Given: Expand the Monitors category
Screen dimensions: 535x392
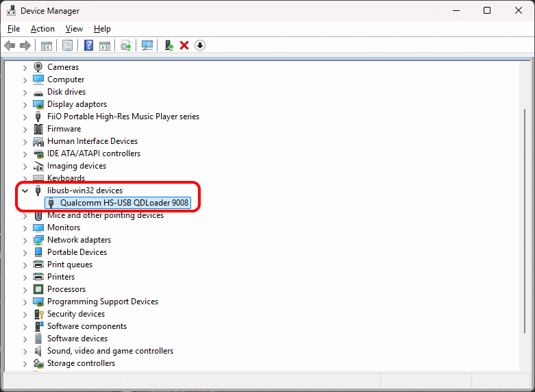Looking at the screenshot, I should click(x=25, y=228).
